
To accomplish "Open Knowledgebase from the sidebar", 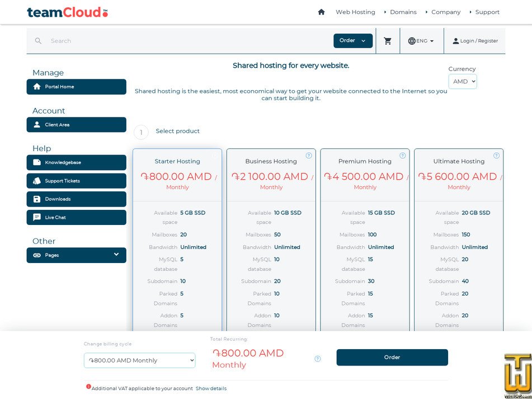I will pyautogui.click(x=76, y=162).
